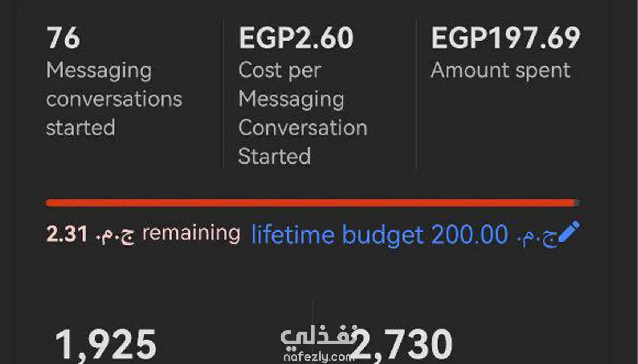The height and width of the screenshot is (364, 638).
Task: Select the 76 conversations count
Action: point(63,38)
